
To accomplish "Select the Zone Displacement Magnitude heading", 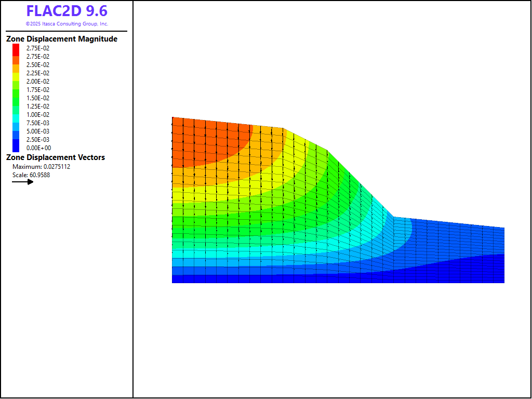I will (x=62, y=39).
